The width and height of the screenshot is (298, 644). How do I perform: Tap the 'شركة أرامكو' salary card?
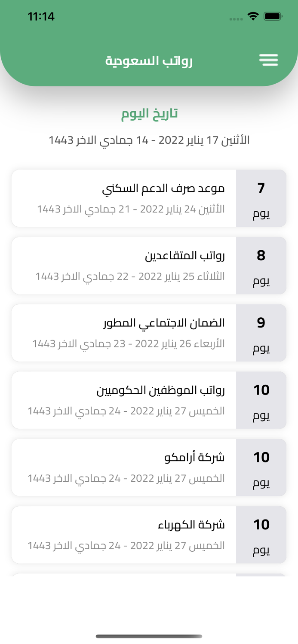129,467
